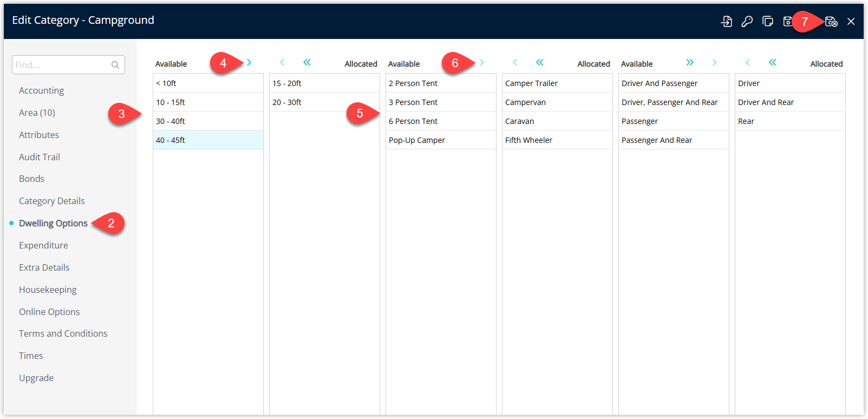The height and width of the screenshot is (419, 868).
Task: Select 'Pop-Up Camper' in available list
Action: [x=441, y=140]
